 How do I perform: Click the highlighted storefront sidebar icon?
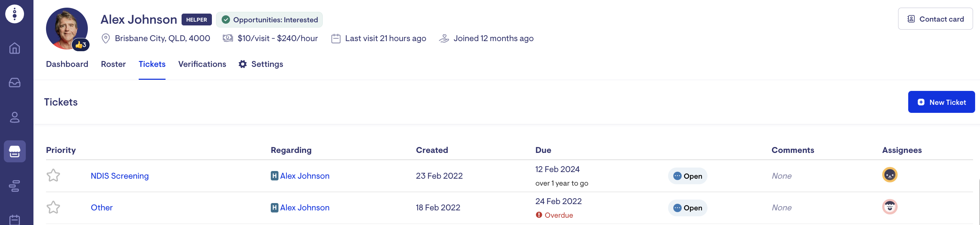click(14, 151)
